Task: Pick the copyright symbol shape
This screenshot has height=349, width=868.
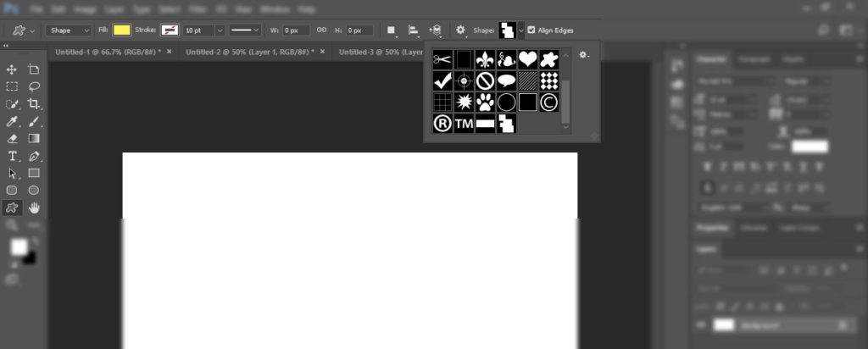Action: coord(549,102)
